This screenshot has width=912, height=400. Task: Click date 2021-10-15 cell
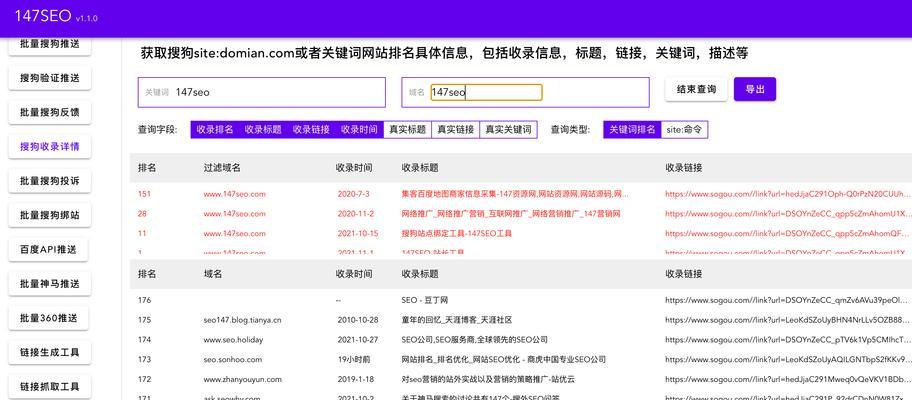(358, 234)
